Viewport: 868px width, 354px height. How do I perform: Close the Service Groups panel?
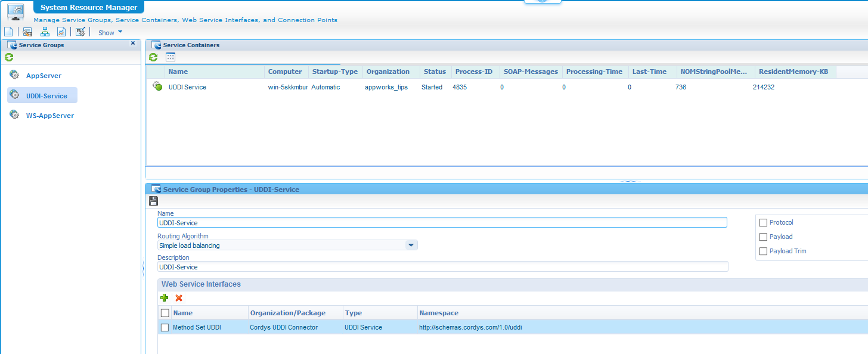click(133, 44)
